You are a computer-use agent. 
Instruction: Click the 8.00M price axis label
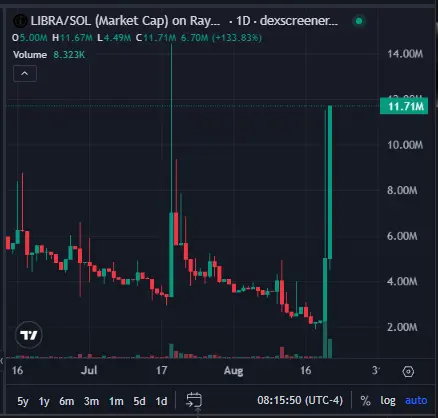(402, 190)
